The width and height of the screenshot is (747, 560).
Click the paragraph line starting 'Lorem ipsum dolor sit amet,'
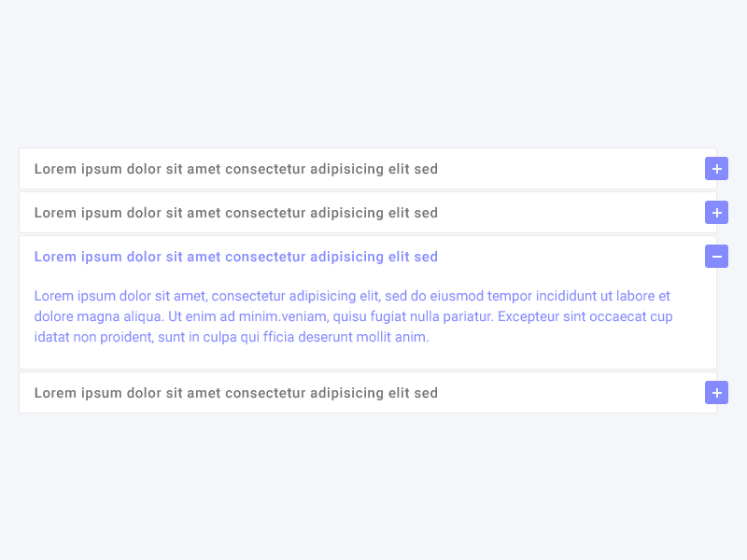(352, 296)
